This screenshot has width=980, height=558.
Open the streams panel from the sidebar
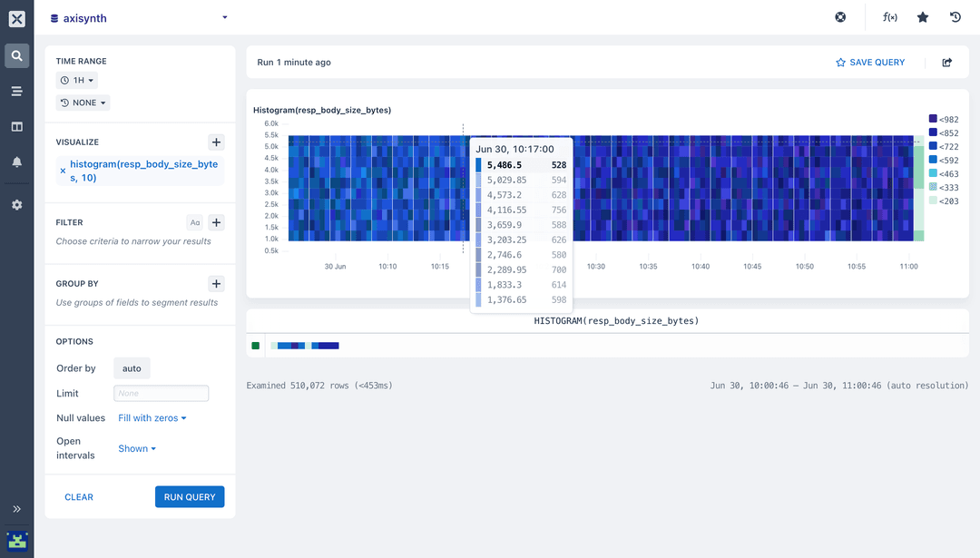16,91
